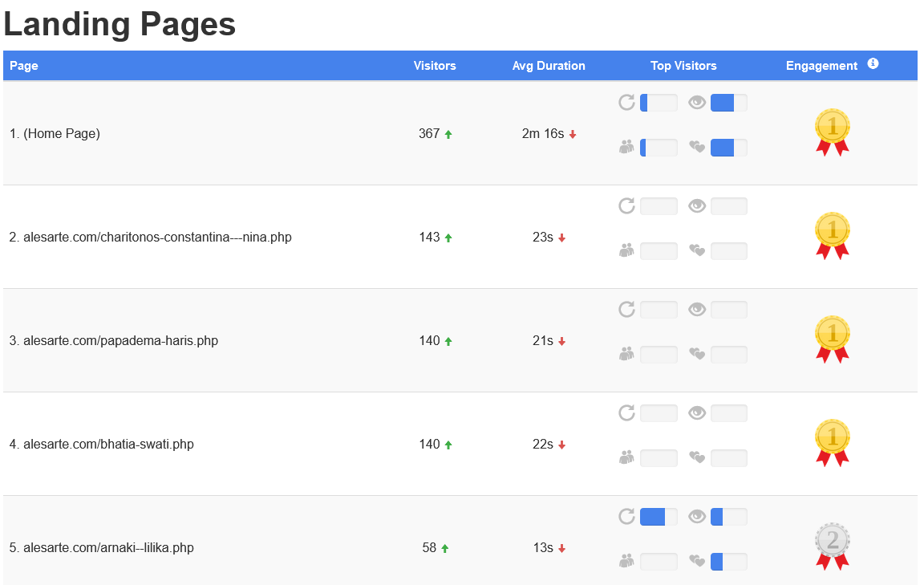Viewport: 924px width, 585px height.
Task: Click the empty eye bar in papadema-haris row
Action: pyautogui.click(x=729, y=310)
